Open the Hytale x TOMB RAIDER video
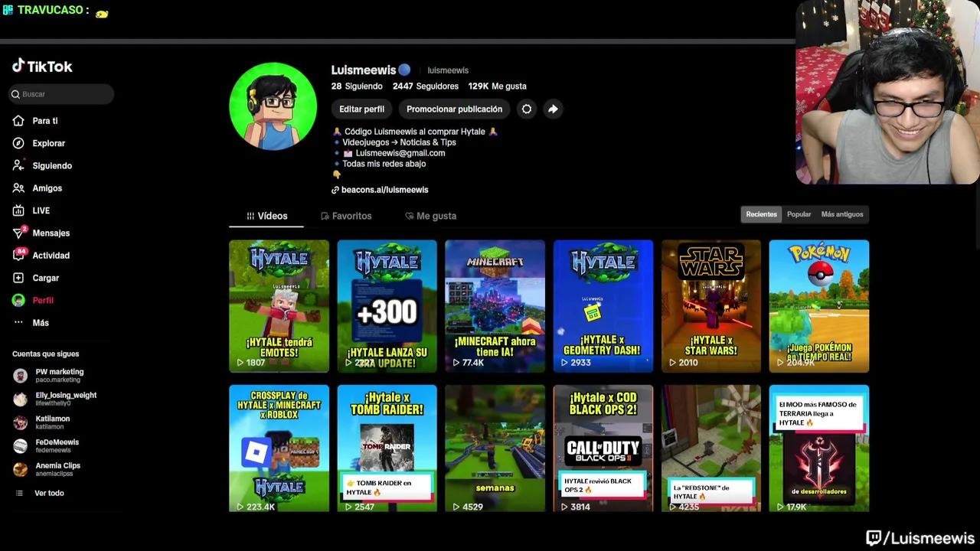The height and width of the screenshot is (551, 980). pyautogui.click(x=387, y=448)
